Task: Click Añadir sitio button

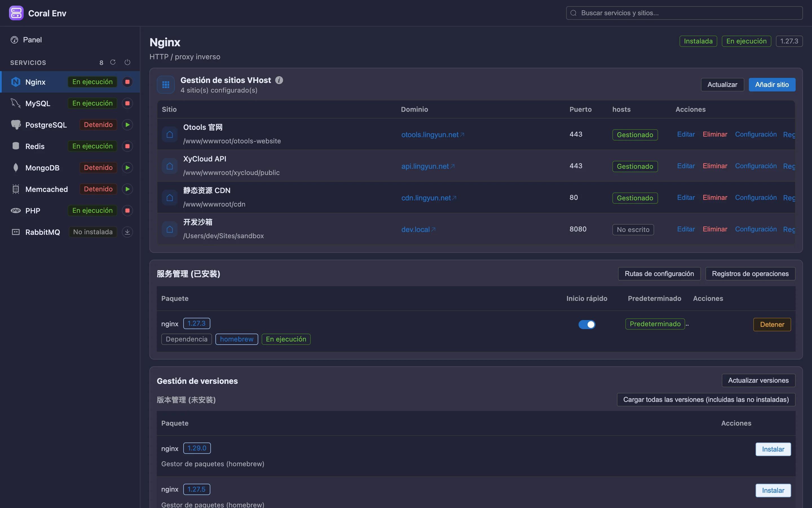Action: pyautogui.click(x=772, y=85)
